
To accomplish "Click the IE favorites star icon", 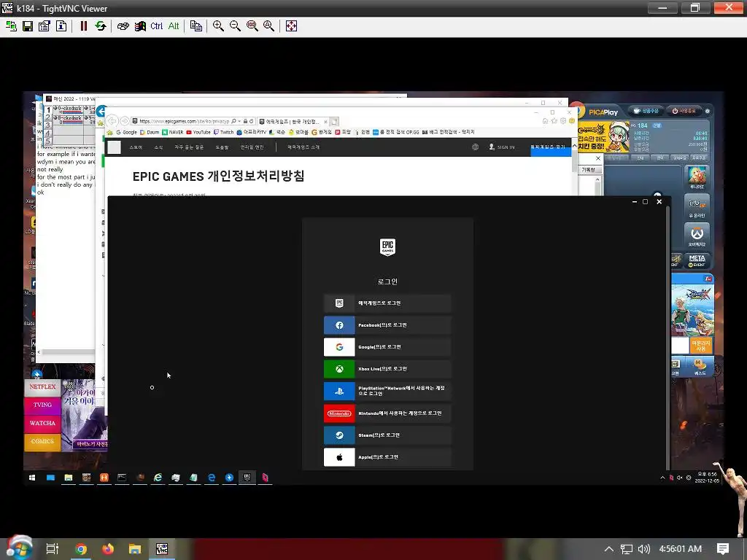I will [x=554, y=121].
